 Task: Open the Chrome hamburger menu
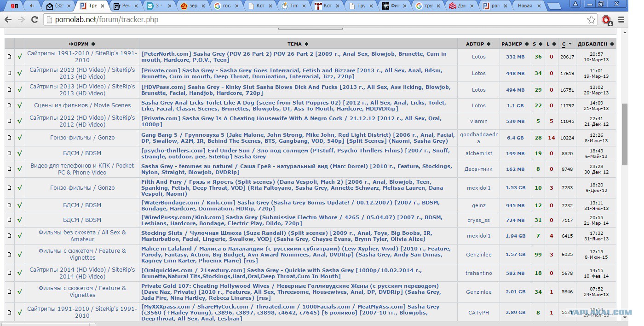pos(621,20)
